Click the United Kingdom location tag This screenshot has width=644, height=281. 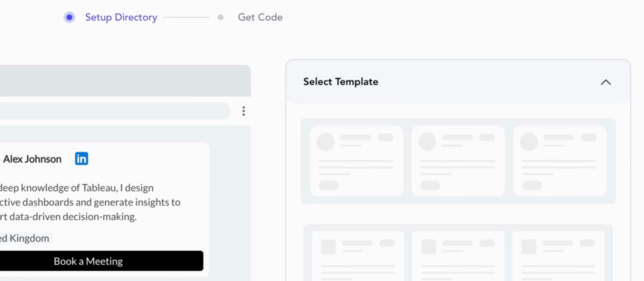[x=26, y=238]
